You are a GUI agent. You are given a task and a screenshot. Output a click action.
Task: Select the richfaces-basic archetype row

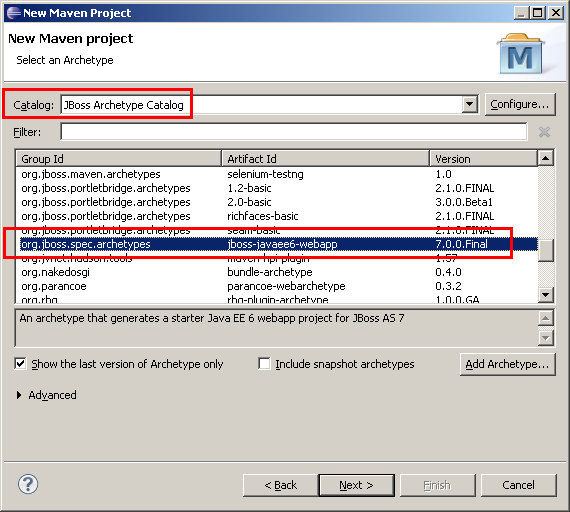[x=276, y=216]
